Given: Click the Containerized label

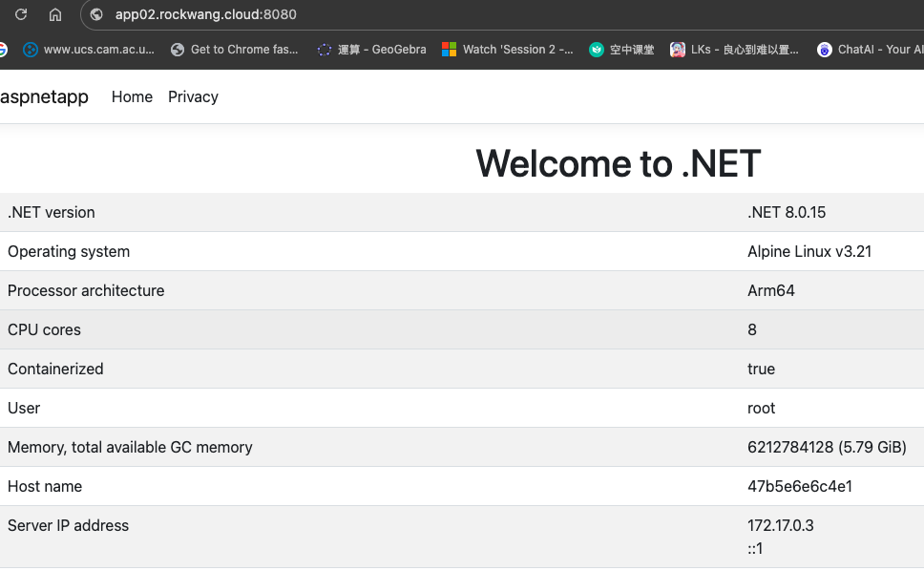Looking at the screenshot, I should pyautogui.click(x=55, y=369).
